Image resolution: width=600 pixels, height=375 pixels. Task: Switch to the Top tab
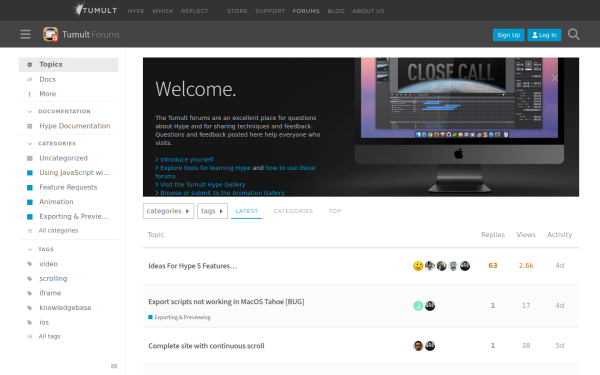pos(335,211)
